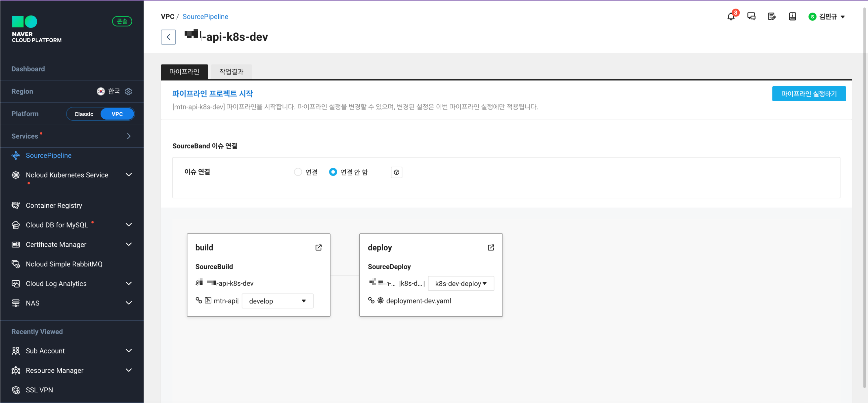Click the SourcePipeline breadcrumb link
Screen dimensions: 868x403
click(x=205, y=17)
